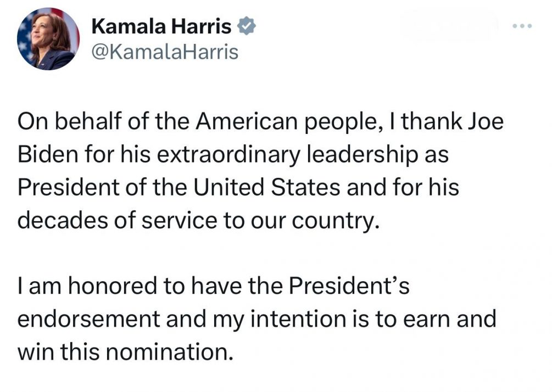Open Kamala Harris's profile picture
The height and width of the screenshot is (392, 552).
tap(48, 39)
